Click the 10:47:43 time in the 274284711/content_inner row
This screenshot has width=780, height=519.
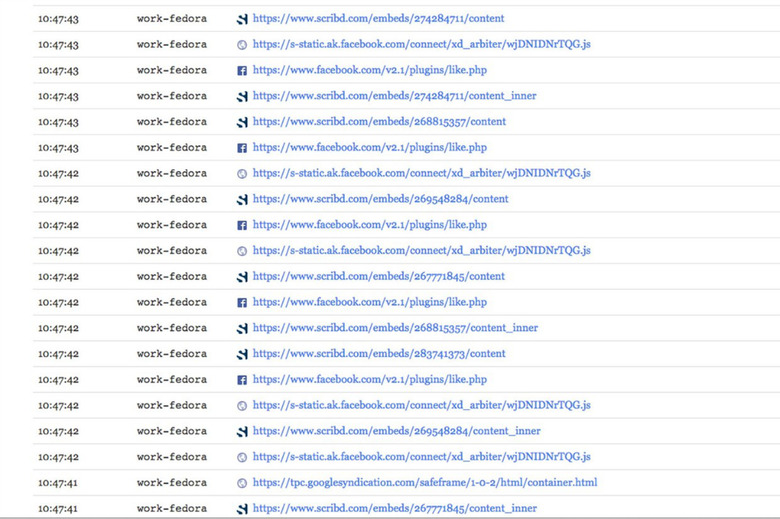pyautogui.click(x=58, y=97)
